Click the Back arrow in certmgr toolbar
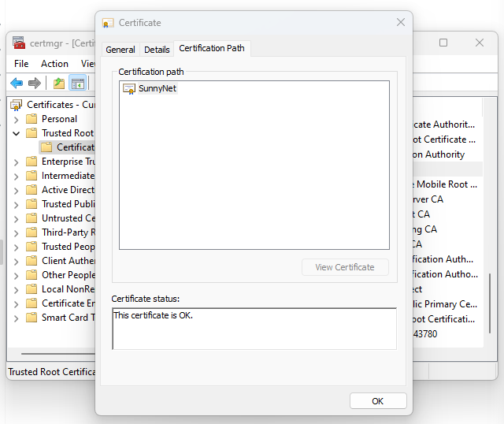This screenshot has height=424, width=504. (x=17, y=83)
